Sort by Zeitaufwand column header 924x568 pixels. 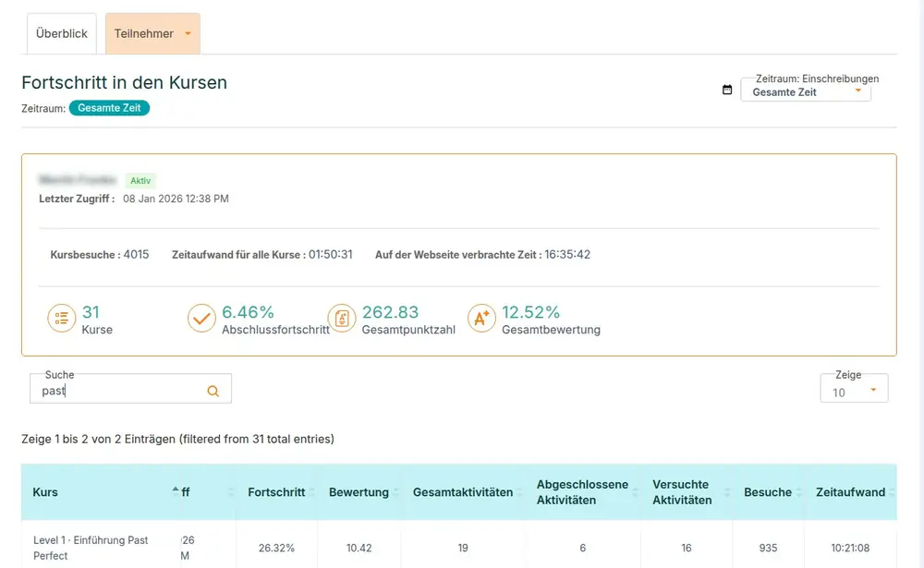pyautogui.click(x=850, y=492)
